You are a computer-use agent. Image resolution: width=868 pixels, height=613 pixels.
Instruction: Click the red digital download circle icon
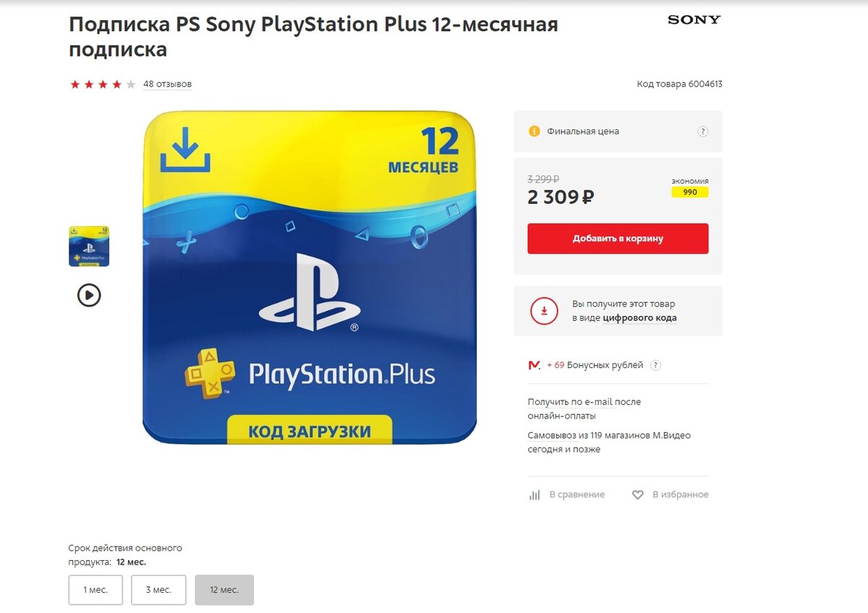click(544, 311)
